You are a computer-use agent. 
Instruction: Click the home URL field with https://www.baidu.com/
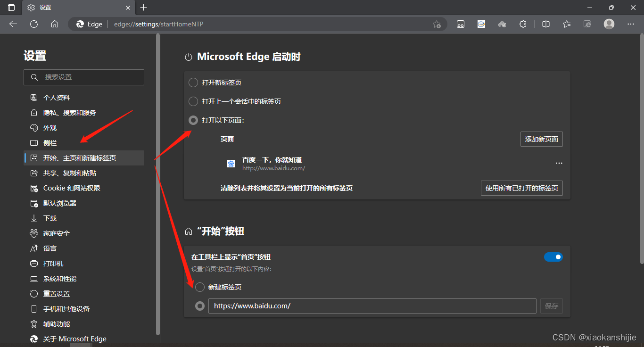point(372,306)
